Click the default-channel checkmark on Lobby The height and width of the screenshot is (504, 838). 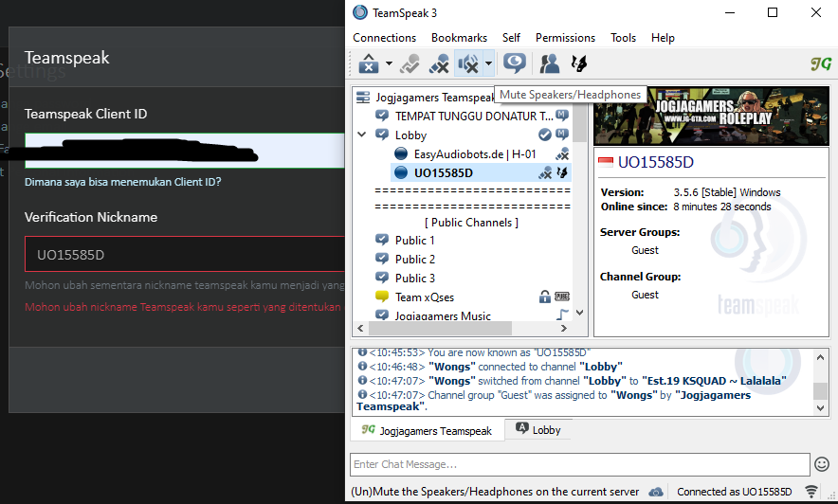tap(544, 135)
